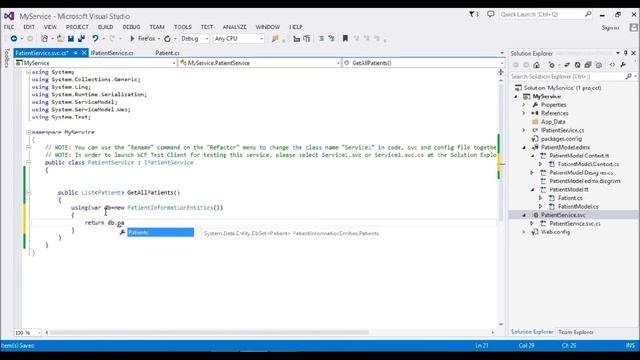This screenshot has height=360, width=640.
Task: Click the Comment Out Lines toolbar icon
Action: 322,38
